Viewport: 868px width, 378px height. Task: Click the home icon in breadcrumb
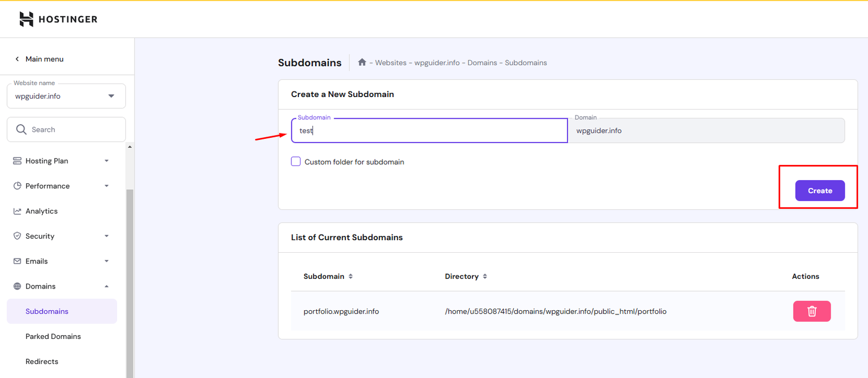point(362,62)
